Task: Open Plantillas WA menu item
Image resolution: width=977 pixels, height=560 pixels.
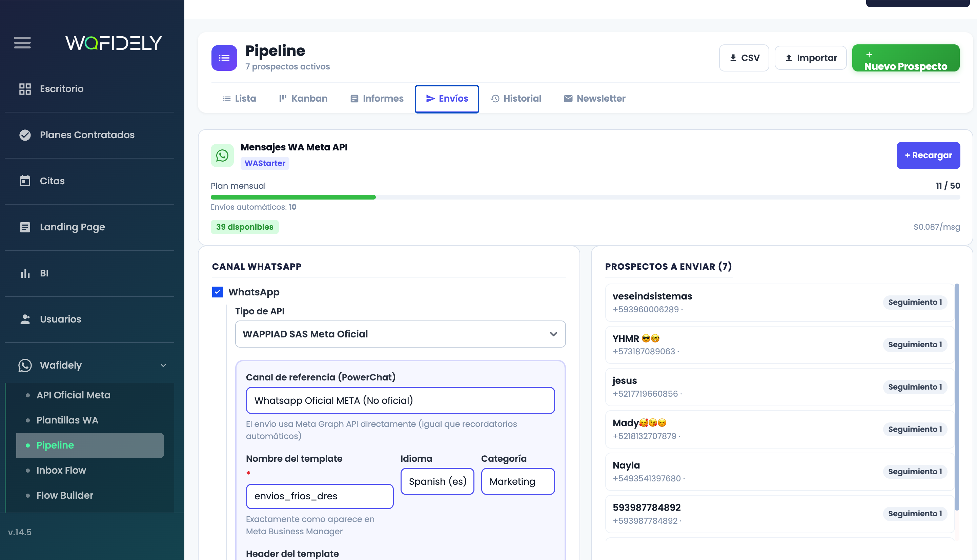Action: click(67, 420)
